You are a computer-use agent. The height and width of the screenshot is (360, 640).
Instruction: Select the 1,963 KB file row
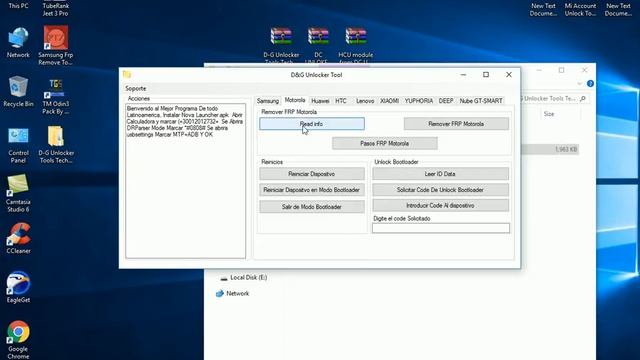pyautogui.click(x=550, y=149)
